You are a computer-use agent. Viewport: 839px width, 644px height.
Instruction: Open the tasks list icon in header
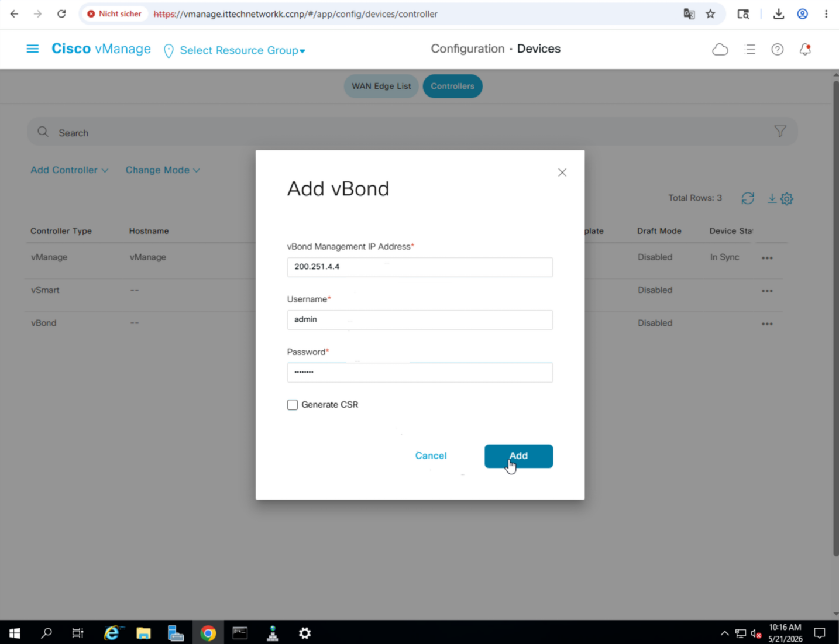[750, 50]
